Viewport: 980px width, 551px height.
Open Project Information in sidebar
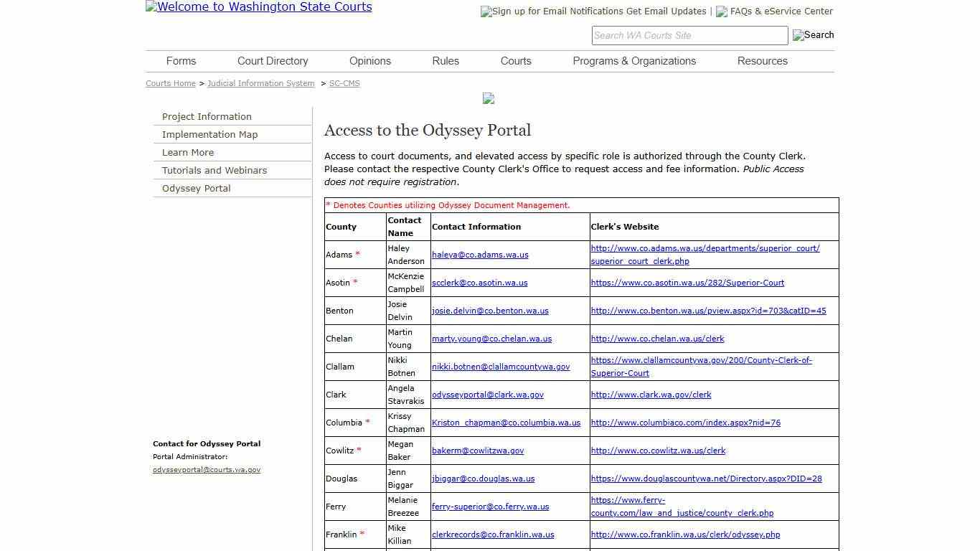[207, 116]
